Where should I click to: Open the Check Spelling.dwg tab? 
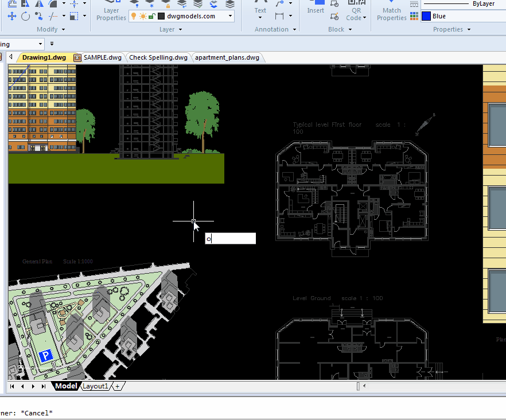point(158,57)
